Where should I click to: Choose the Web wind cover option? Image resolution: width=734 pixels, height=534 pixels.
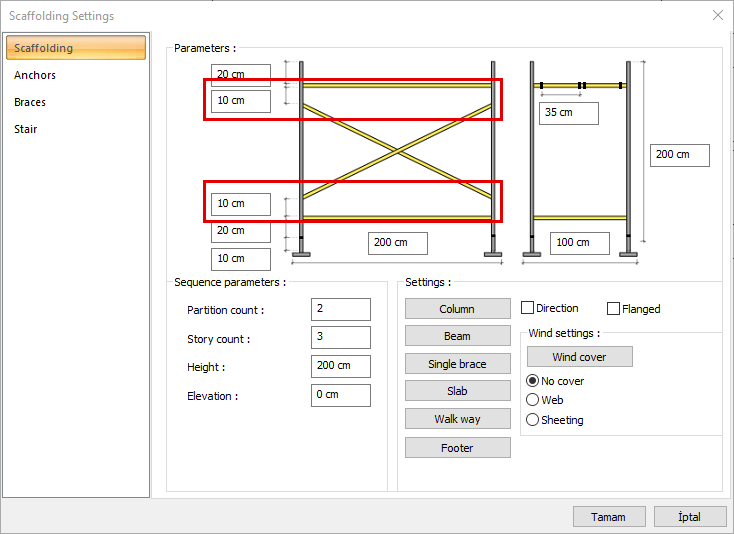(532, 400)
